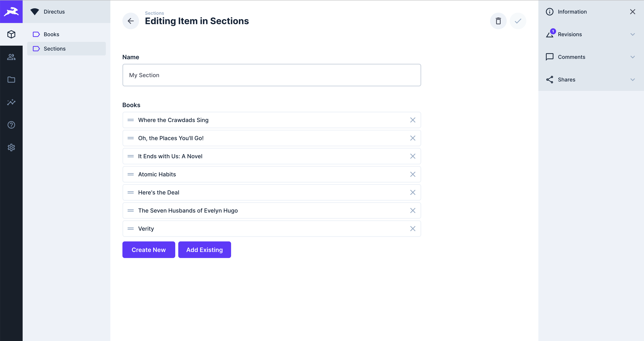Open the Content module icon
This screenshot has width=644, height=341.
[x=12, y=34]
